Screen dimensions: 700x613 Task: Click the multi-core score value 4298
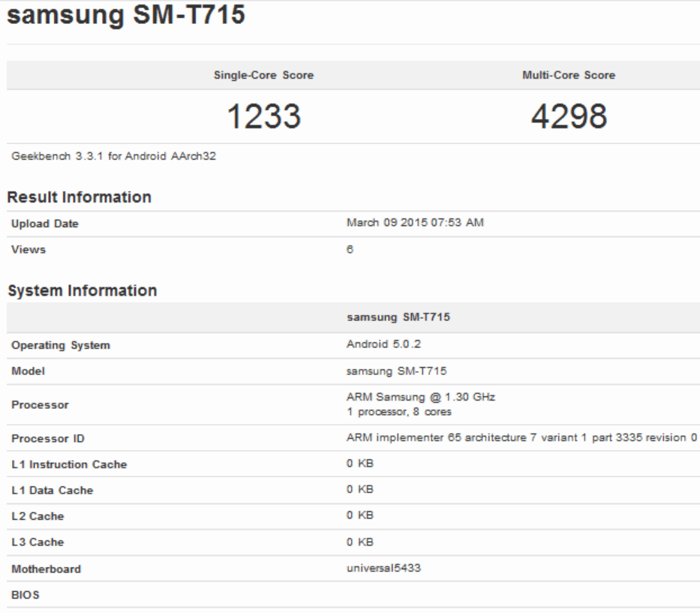coord(569,116)
